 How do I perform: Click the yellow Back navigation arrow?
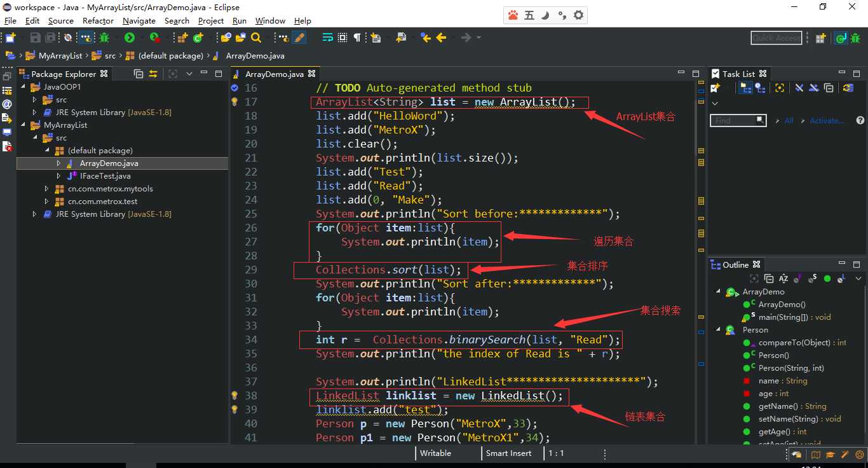click(x=440, y=38)
